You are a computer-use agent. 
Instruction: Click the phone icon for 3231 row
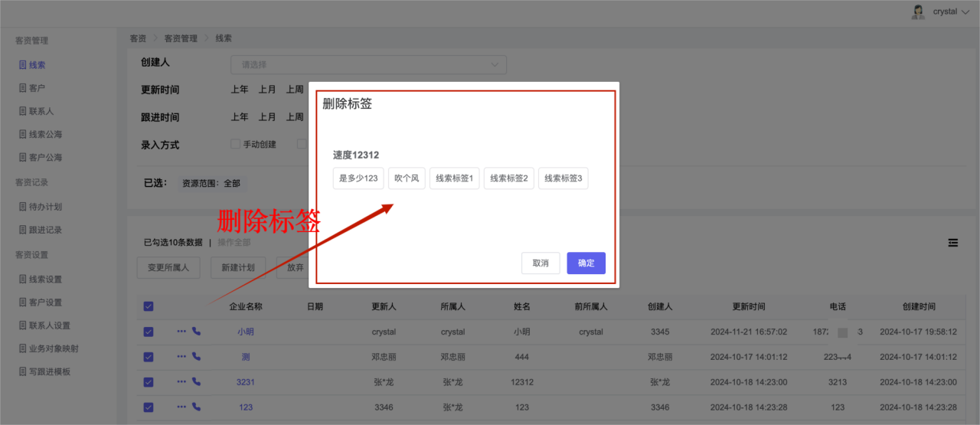coord(197,382)
